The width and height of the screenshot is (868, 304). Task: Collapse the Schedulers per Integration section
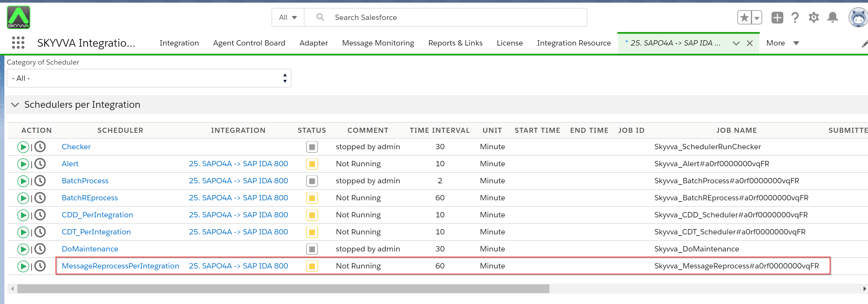15,104
